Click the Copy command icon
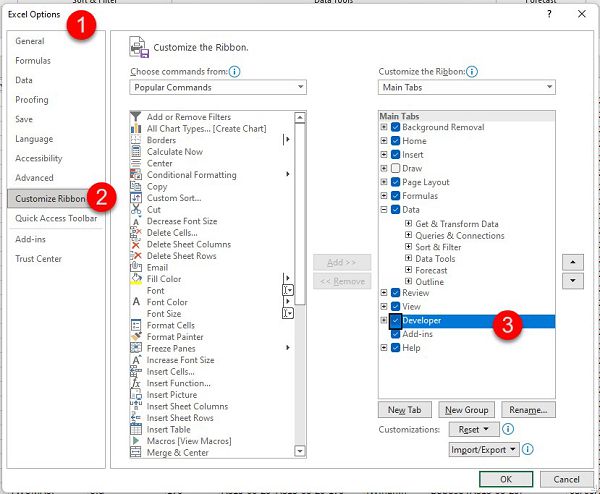Viewport: 600px width, 494px height. [135, 186]
